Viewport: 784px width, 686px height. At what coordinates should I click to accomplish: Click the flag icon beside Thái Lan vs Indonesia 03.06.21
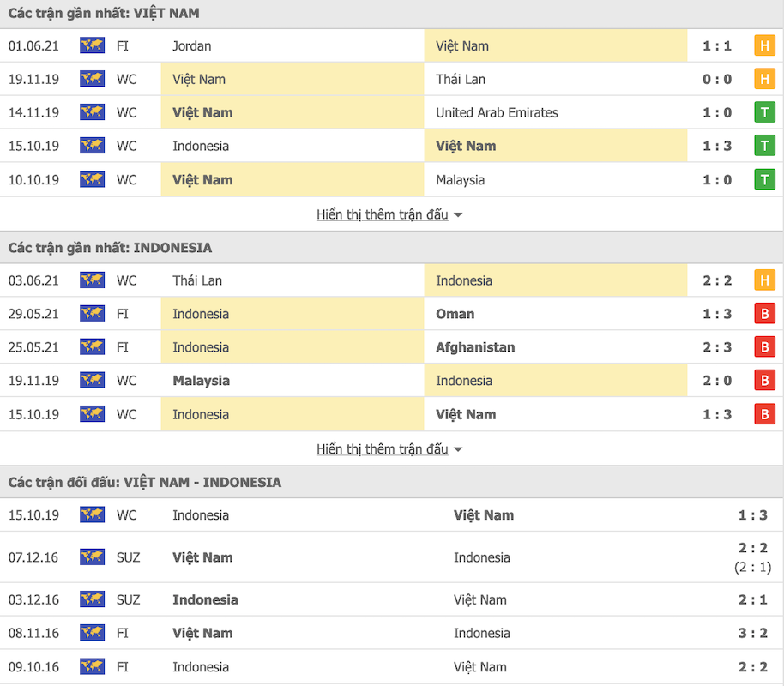(x=92, y=280)
